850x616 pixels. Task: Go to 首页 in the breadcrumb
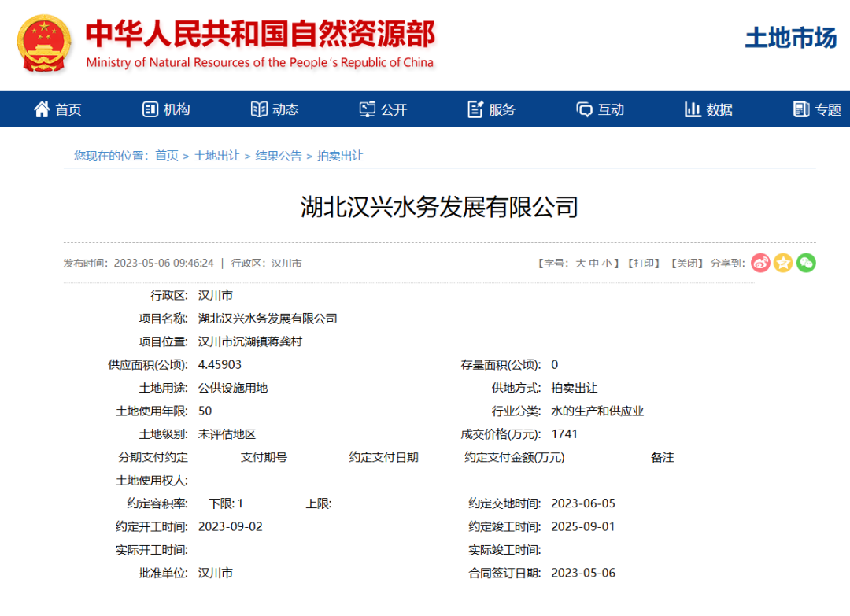(166, 156)
